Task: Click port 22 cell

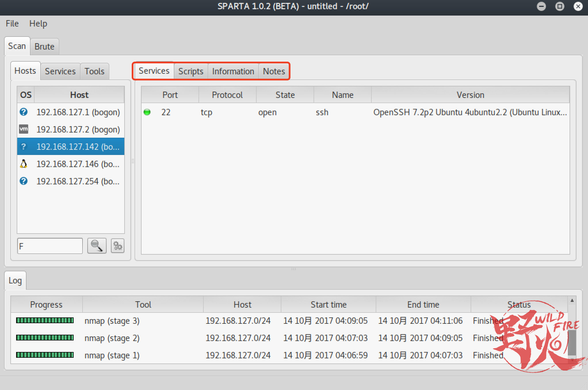Action: pos(166,112)
